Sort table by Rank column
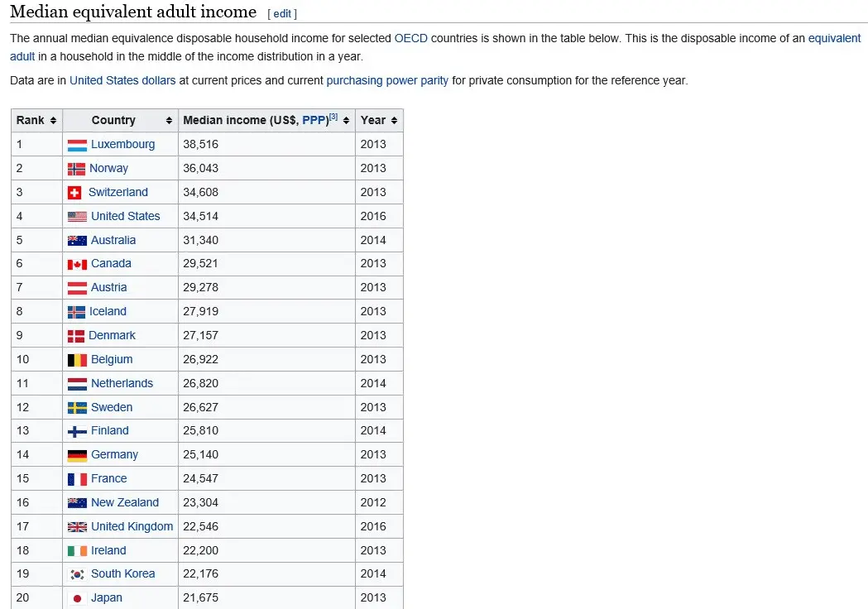 click(x=53, y=120)
